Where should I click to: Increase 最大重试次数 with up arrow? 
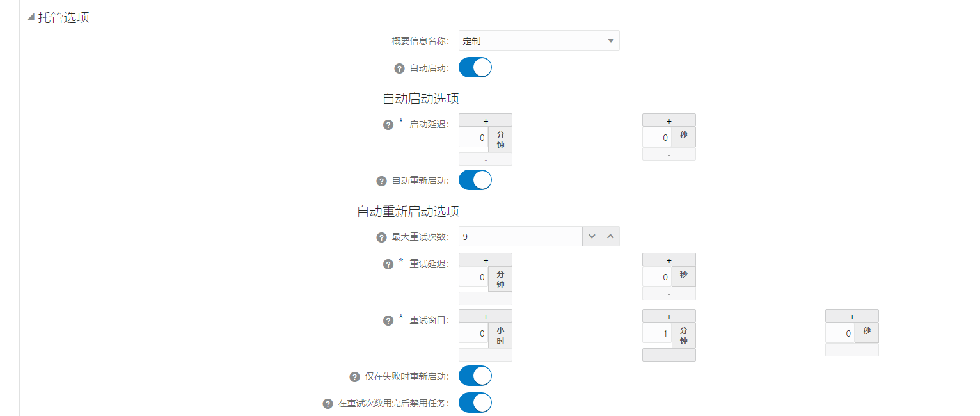[610, 237]
